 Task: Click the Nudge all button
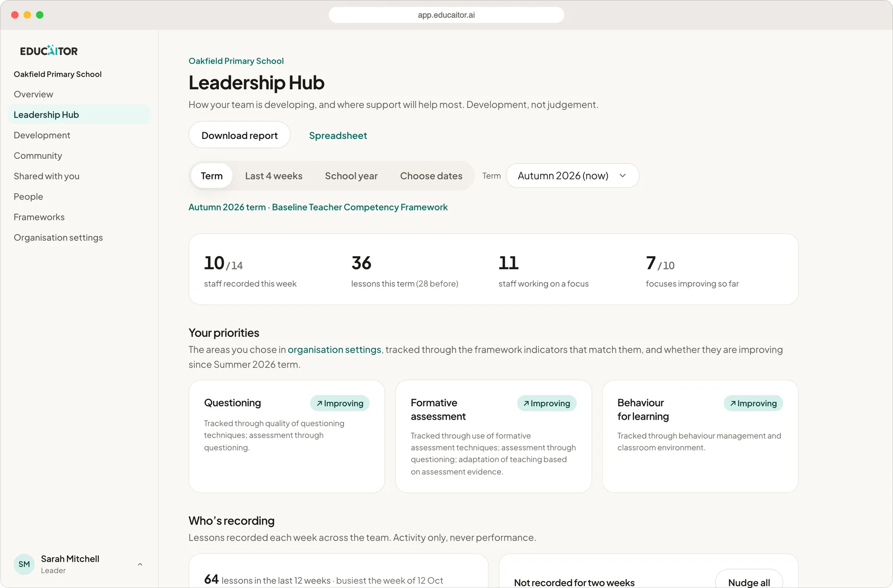[749, 580]
